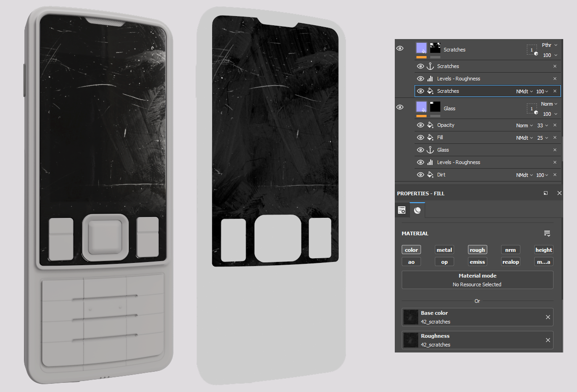Open the NMdt blend dropdown of the Fill row
577x392 pixels.
pos(525,138)
